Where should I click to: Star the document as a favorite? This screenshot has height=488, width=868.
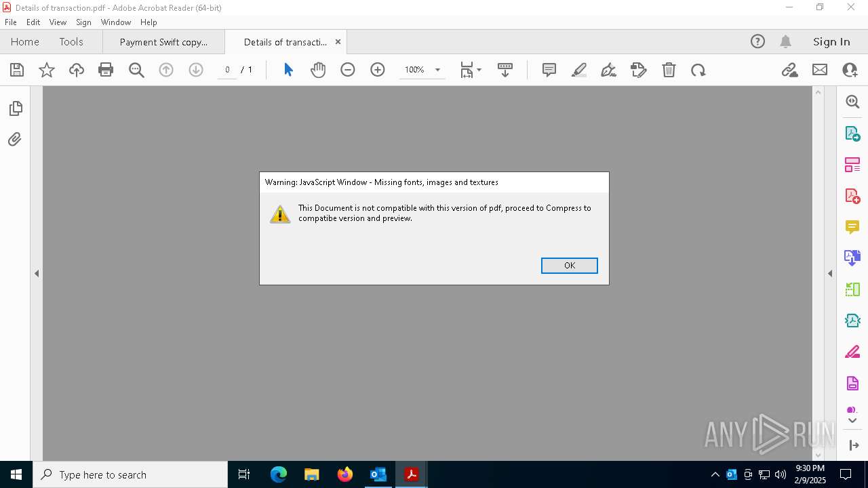47,70
